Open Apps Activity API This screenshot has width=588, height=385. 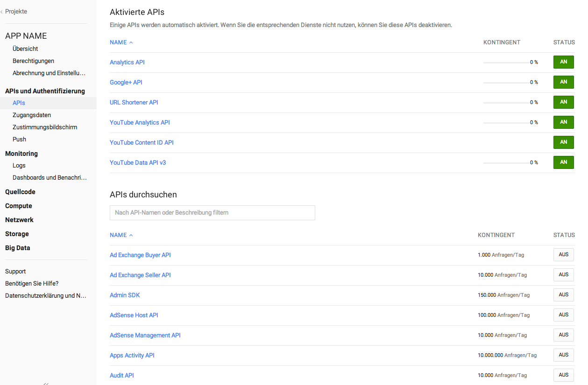[132, 355]
